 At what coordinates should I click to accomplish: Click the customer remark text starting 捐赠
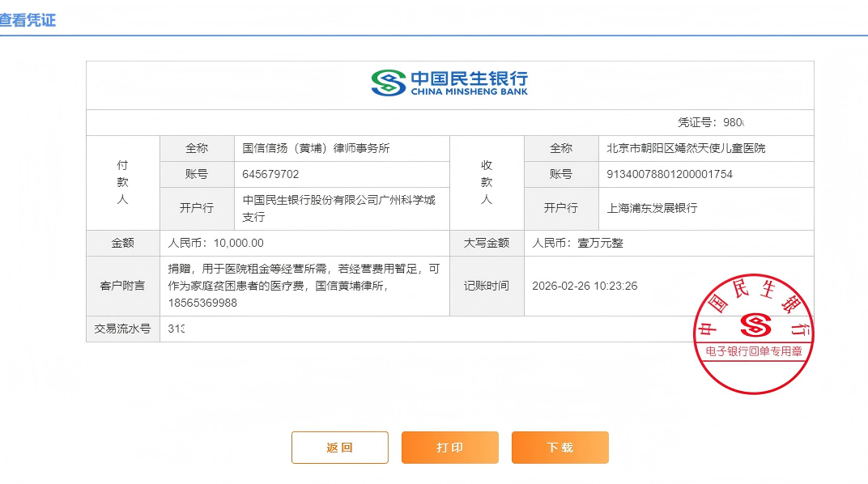[x=304, y=286]
